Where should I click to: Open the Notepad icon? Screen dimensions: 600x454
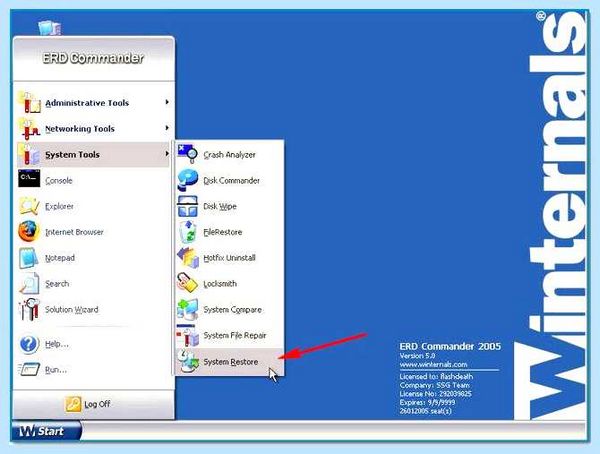(29, 258)
